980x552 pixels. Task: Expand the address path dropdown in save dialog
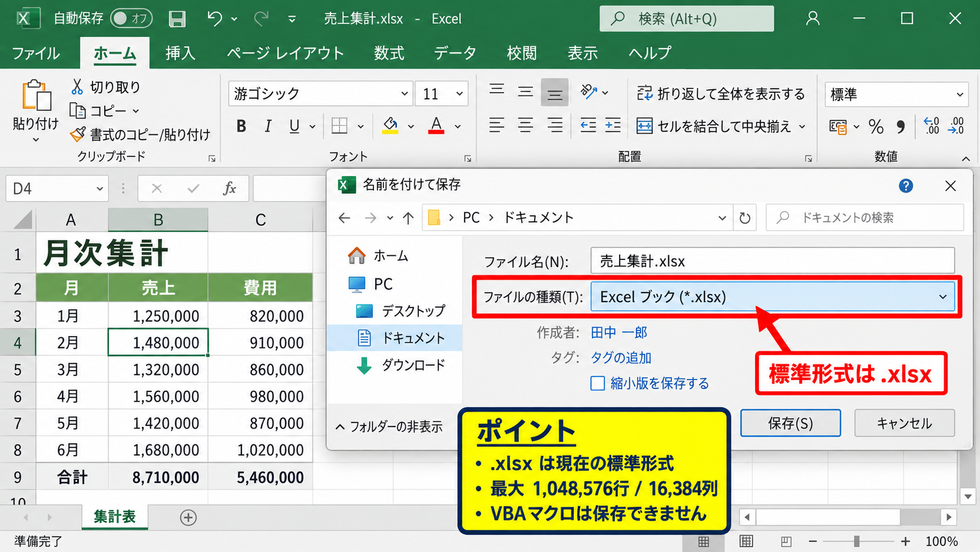(x=722, y=218)
